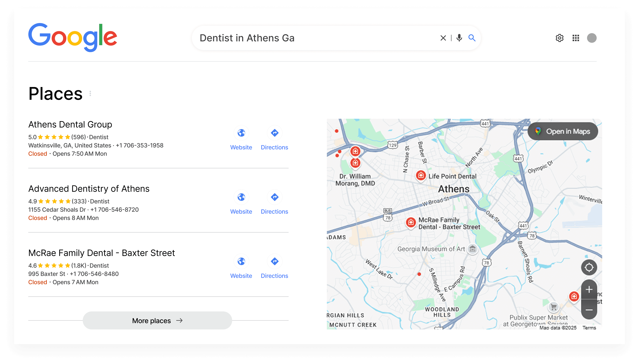The image size is (639, 364).
Task: Open settings gear icon
Action: [560, 38]
